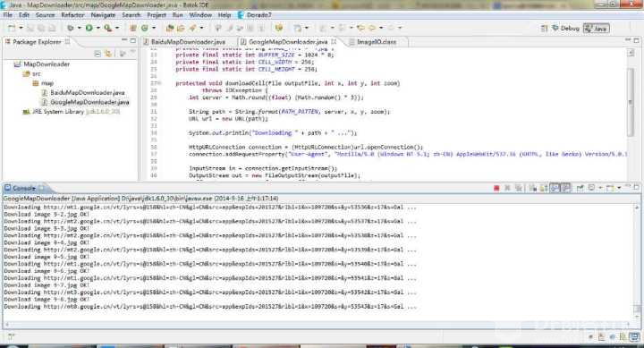
Task: Open the Navigate menu
Action: [103, 15]
